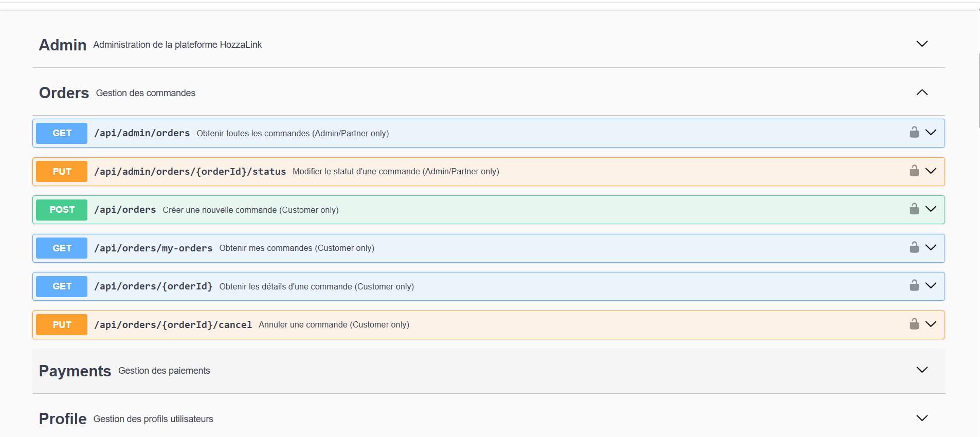Click the PUT badge for order status
This screenshot has width=980, height=437.
[x=62, y=172]
